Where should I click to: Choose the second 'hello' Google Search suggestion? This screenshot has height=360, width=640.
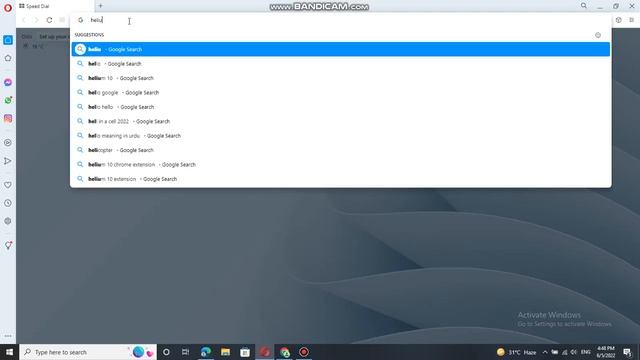[x=340, y=64]
